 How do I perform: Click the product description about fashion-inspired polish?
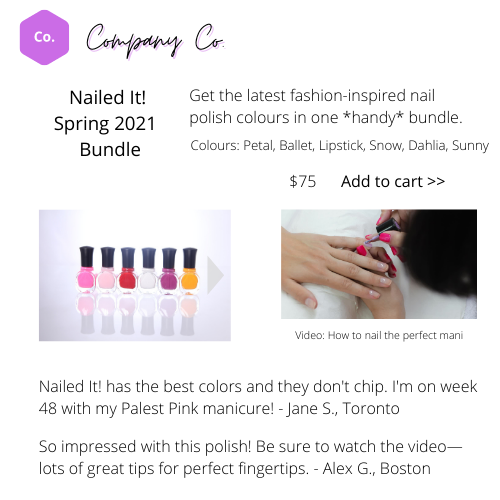point(326,107)
